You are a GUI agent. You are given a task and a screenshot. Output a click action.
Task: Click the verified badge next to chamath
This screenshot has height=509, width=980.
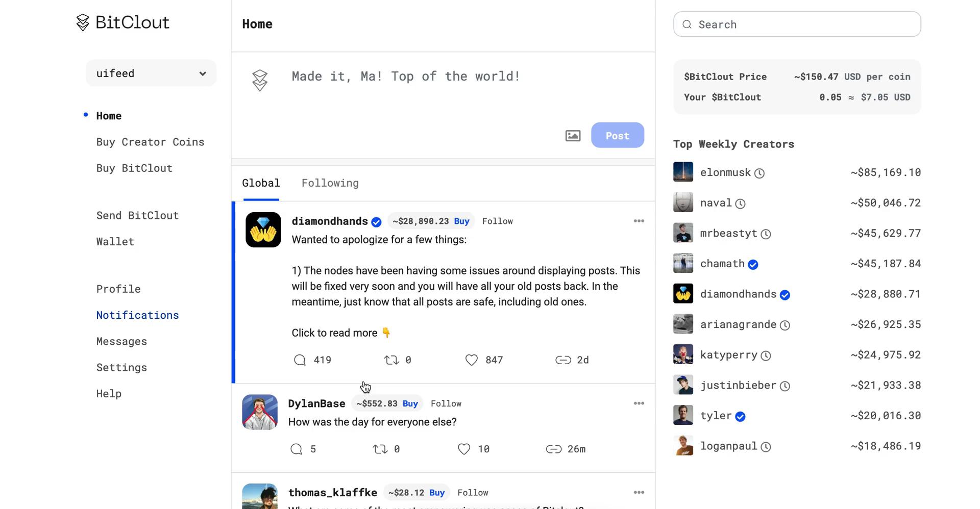753,264
